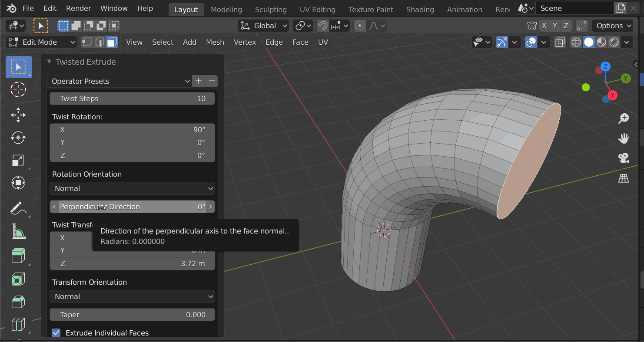The image size is (644, 342).
Task: Open Transform Orientation Normal dropdown
Action: click(x=132, y=296)
